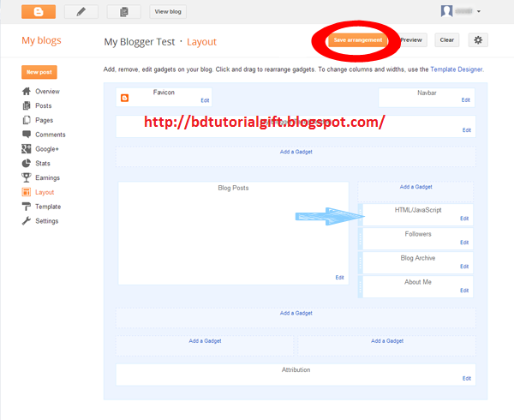Click the Favicon Blogger icon

click(124, 98)
